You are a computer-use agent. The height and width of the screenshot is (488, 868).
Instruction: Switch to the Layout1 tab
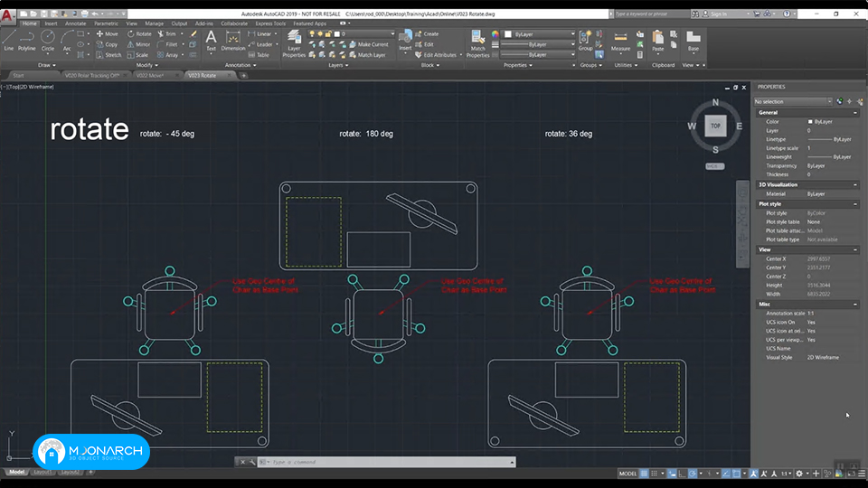pyautogui.click(x=42, y=472)
